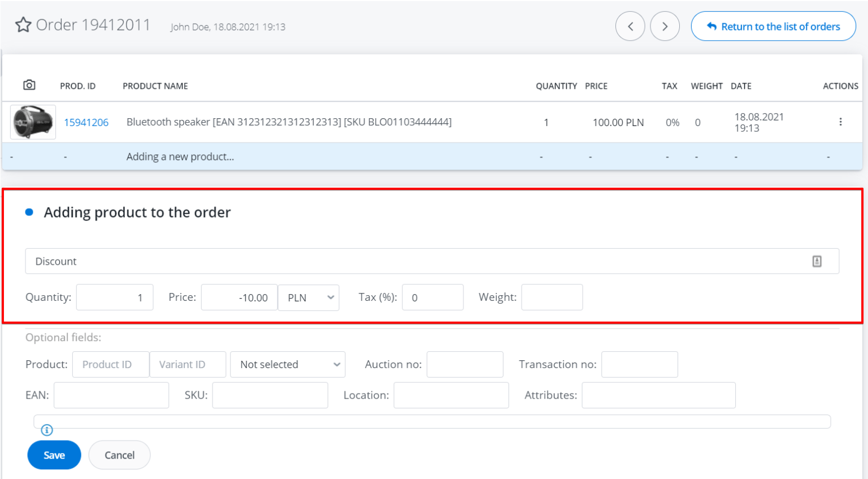Click the 0% tax cell
Screen dimensions: 868x479
point(672,122)
